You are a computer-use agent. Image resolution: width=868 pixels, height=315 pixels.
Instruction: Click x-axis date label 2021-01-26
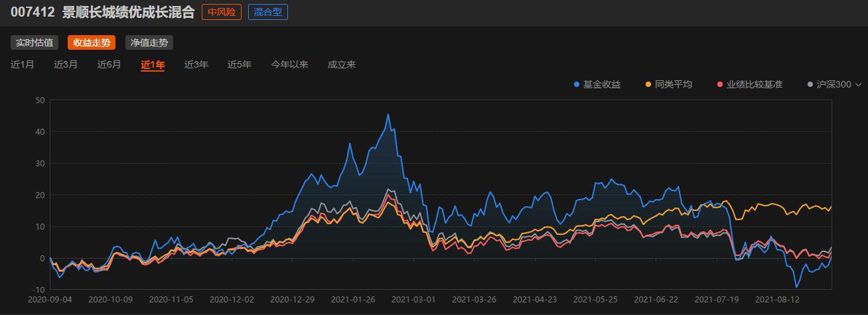(x=354, y=299)
